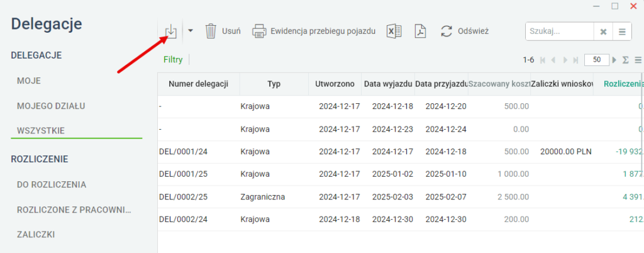The image size is (644, 253).
Task: Click the page size field showing 50
Action: click(597, 60)
